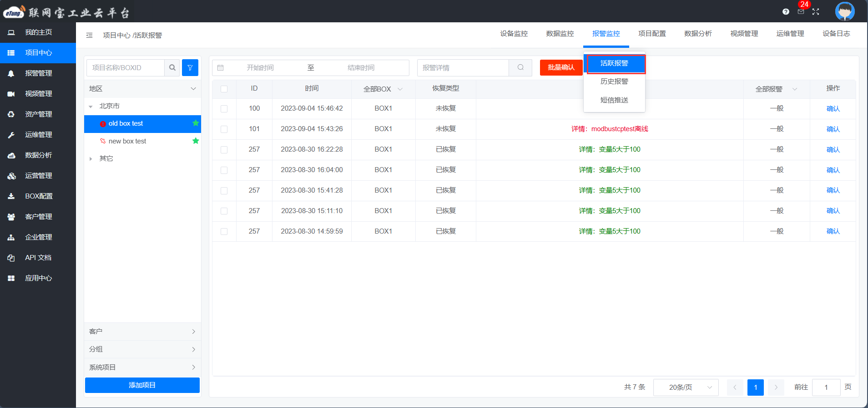Open the mail notifications icon

click(801, 12)
